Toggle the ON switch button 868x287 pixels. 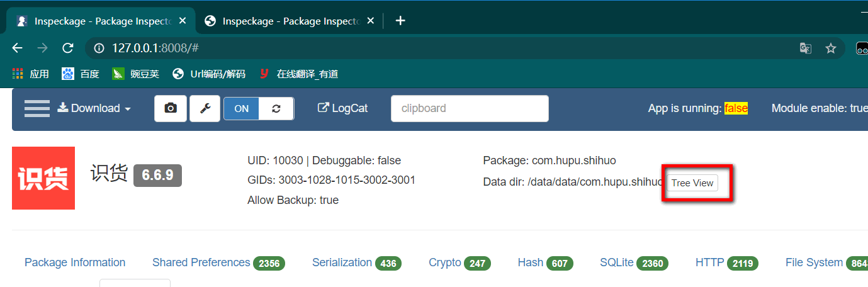coord(242,108)
